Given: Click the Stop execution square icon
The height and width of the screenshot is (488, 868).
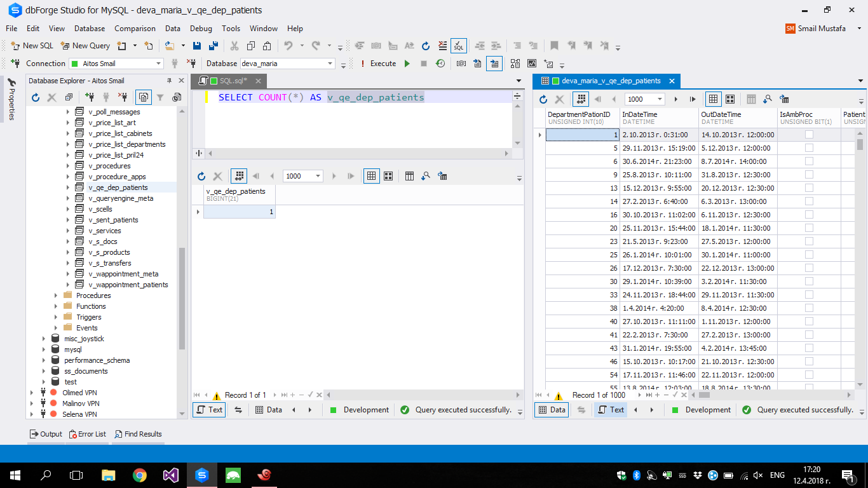Looking at the screenshot, I should (424, 64).
